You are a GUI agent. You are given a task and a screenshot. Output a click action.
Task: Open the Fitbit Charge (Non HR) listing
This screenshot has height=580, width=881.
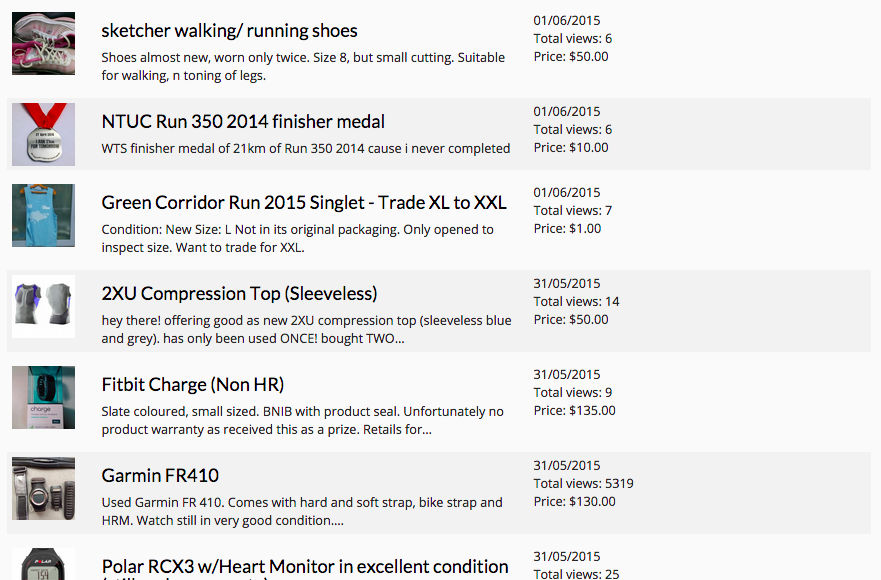coord(193,385)
